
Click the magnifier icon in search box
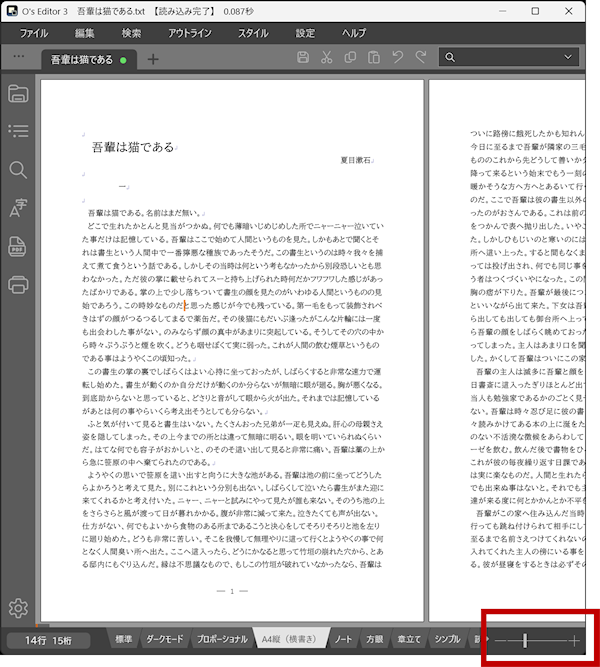(450, 57)
